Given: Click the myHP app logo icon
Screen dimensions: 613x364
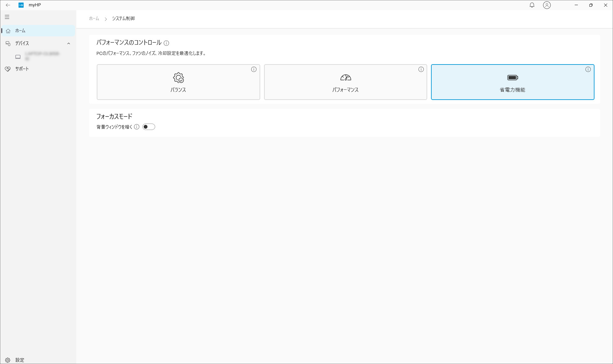Looking at the screenshot, I should pos(21,5).
